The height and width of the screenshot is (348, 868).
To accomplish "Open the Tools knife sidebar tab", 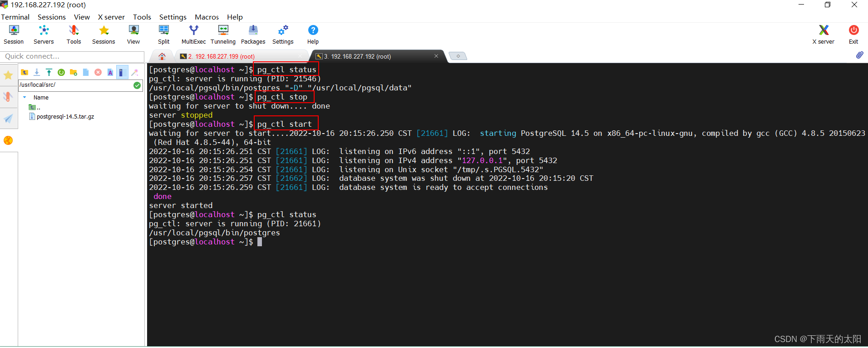I will [8, 96].
